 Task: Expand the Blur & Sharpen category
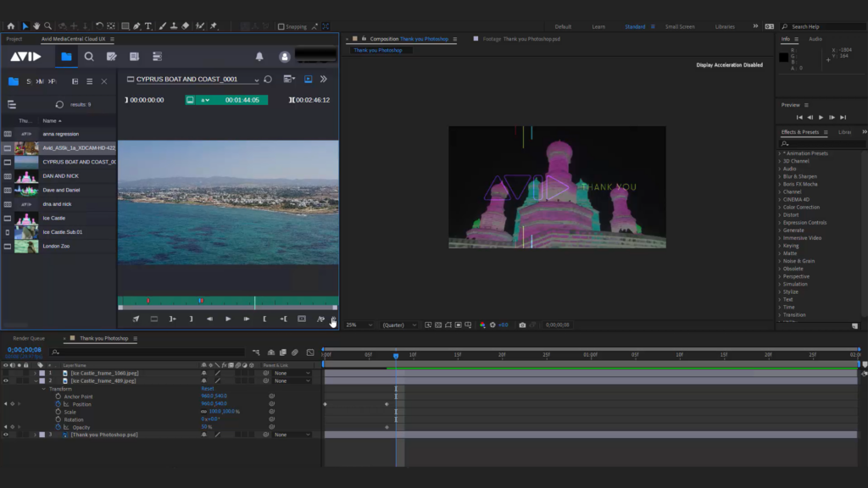coord(780,176)
